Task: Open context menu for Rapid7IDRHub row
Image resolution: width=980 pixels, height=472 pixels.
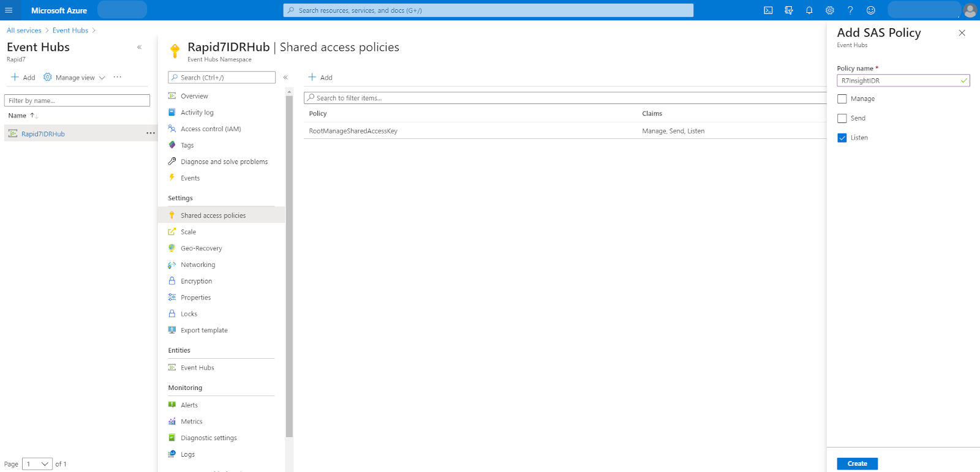Action: click(x=151, y=133)
